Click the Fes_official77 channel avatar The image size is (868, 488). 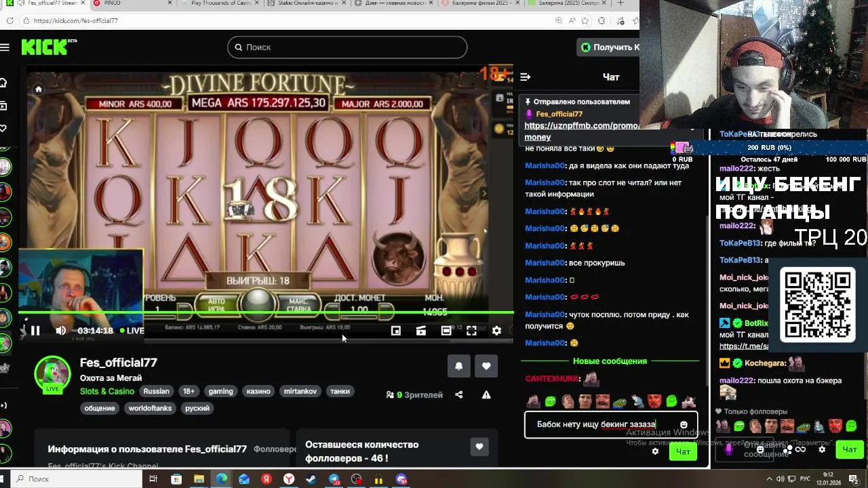coord(52,373)
